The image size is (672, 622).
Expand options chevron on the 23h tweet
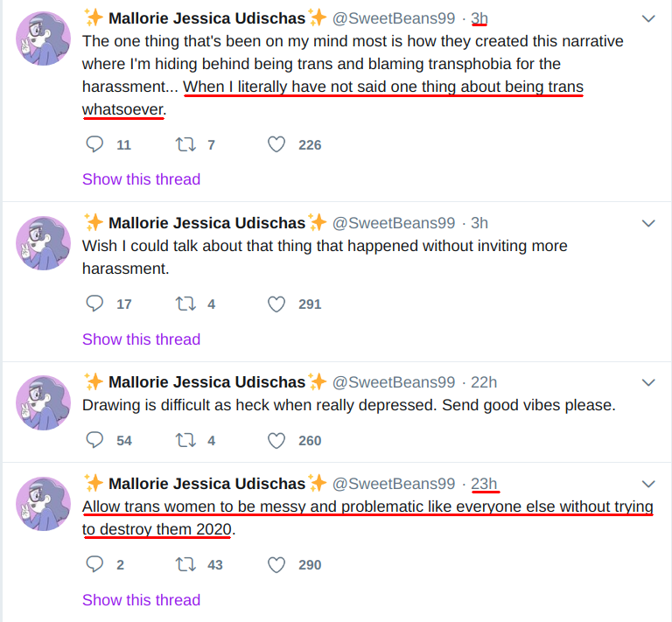pyautogui.click(x=648, y=484)
